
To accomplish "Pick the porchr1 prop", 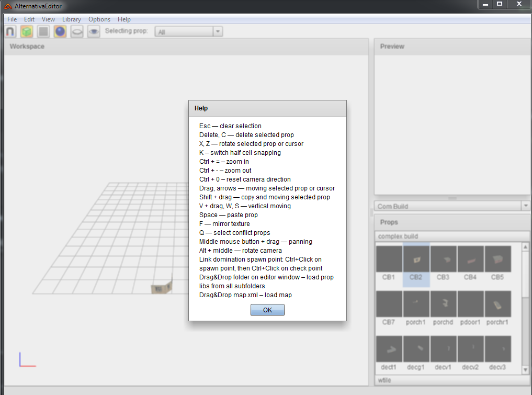I will [x=497, y=304].
